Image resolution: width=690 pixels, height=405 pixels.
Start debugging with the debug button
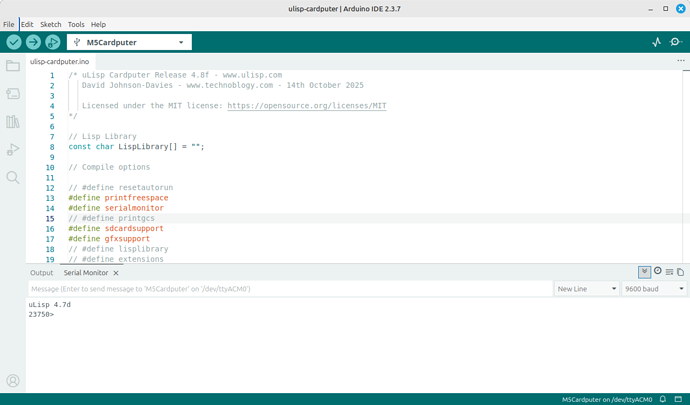[52, 42]
